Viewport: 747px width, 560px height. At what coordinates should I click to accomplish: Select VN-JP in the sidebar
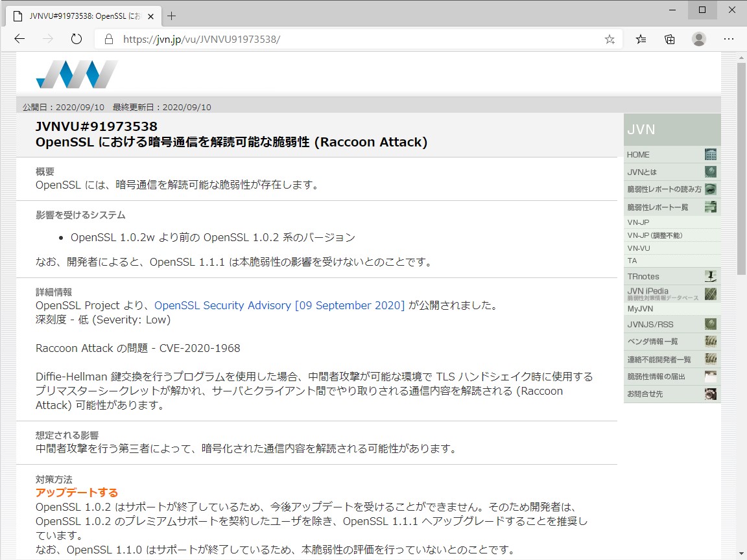pyautogui.click(x=672, y=222)
